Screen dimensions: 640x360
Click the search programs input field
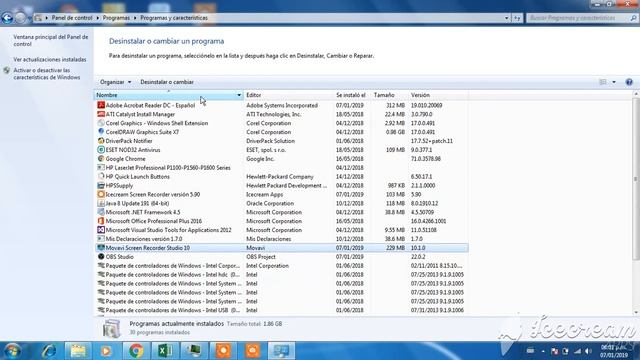pyautogui.click(x=578, y=18)
